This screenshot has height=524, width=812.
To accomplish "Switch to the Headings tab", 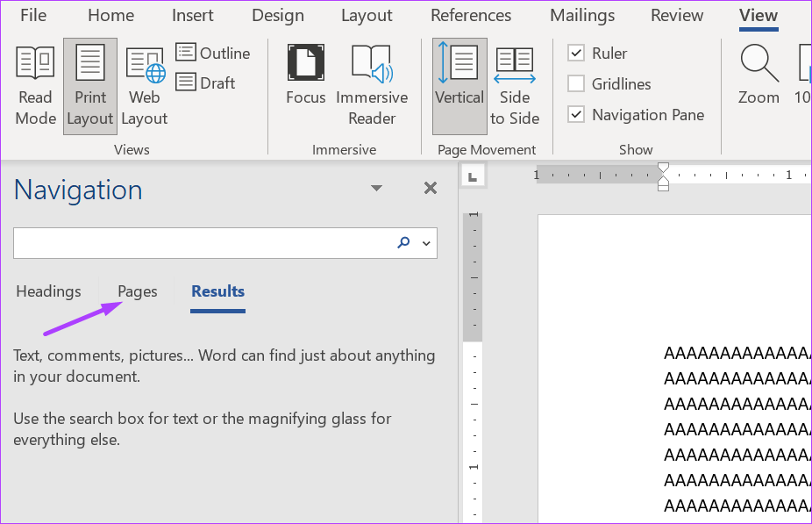I will (x=48, y=292).
